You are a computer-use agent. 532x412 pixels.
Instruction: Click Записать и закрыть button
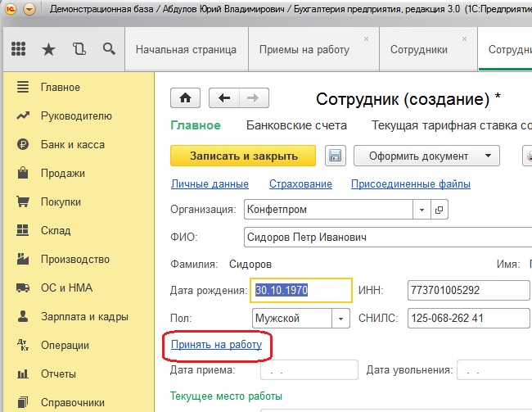click(x=243, y=156)
